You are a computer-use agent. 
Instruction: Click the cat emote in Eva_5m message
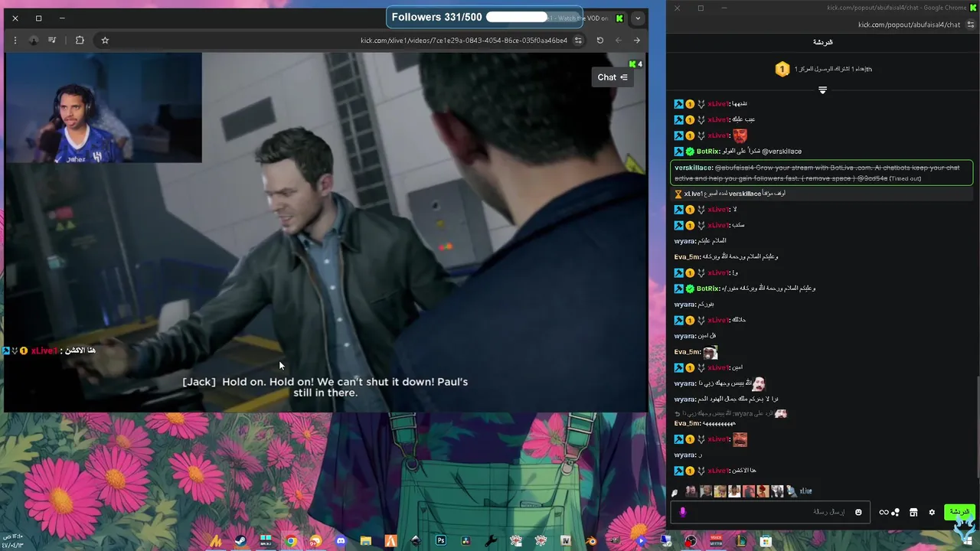(x=710, y=352)
